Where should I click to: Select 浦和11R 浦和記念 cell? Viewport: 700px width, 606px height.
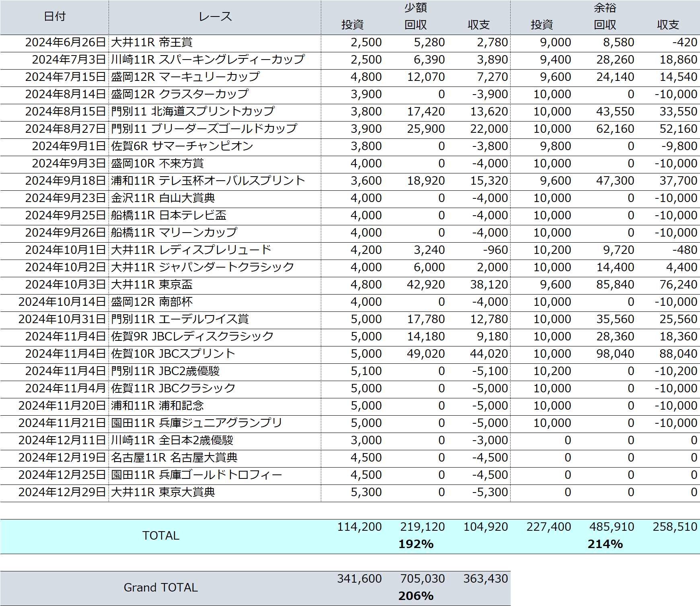[157, 406]
